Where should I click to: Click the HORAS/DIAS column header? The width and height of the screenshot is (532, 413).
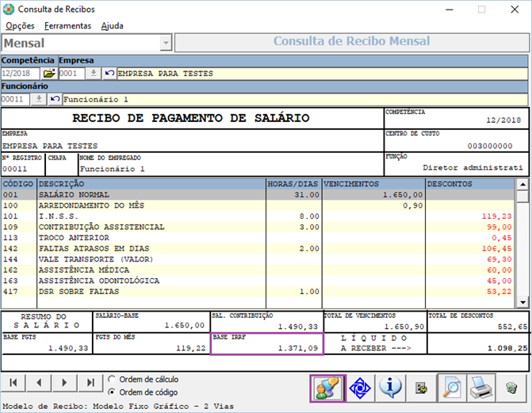[293, 184]
